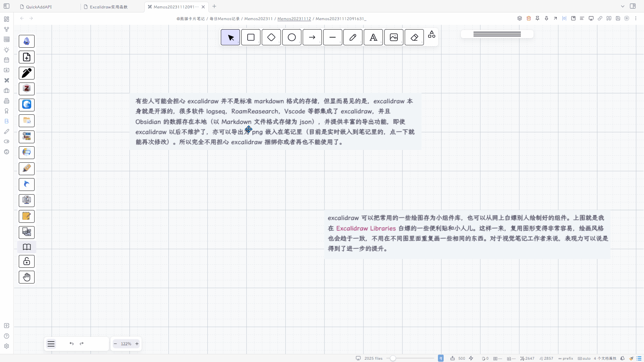The height and width of the screenshot is (362, 644).
Task: Open the Excalidraw hamburger main menu
Action: [51, 344]
